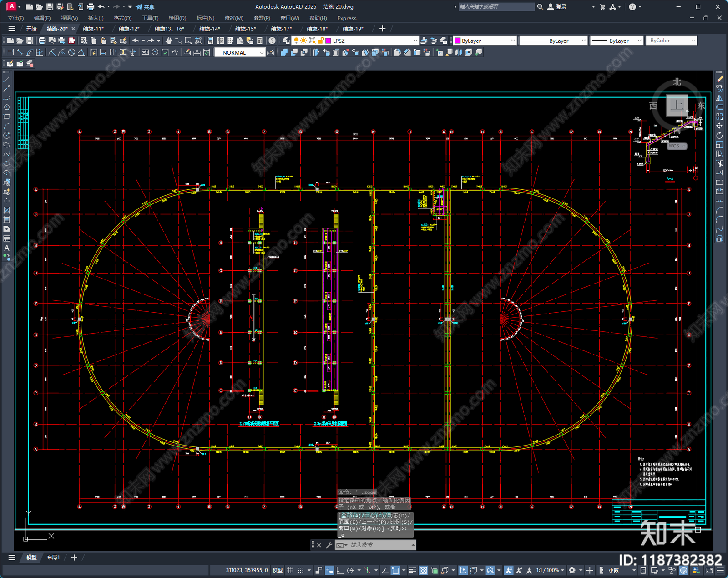
Task: Click the Pan hand icon
Action: (169, 41)
